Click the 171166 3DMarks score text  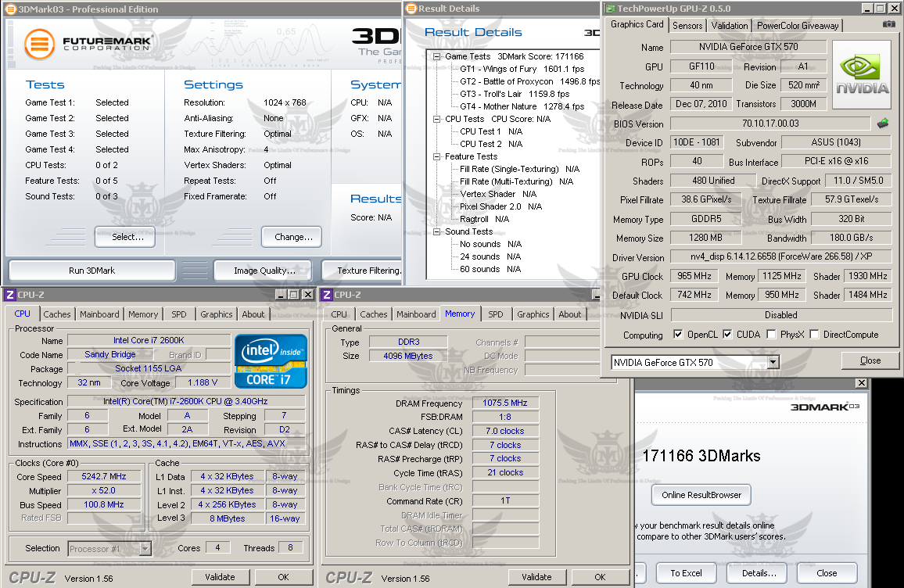[701, 456]
